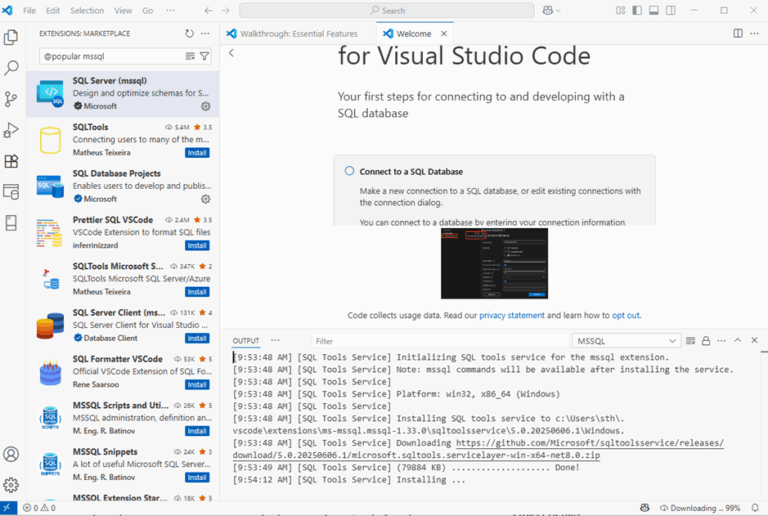The height and width of the screenshot is (516, 768).
Task: Open the privacy statement link
Action: pos(511,315)
